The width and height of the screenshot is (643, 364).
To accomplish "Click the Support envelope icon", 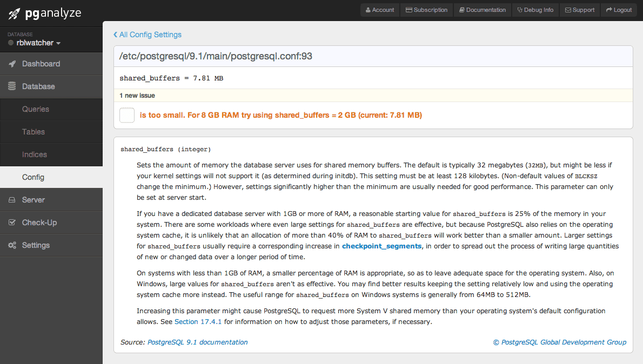I will [x=568, y=10].
